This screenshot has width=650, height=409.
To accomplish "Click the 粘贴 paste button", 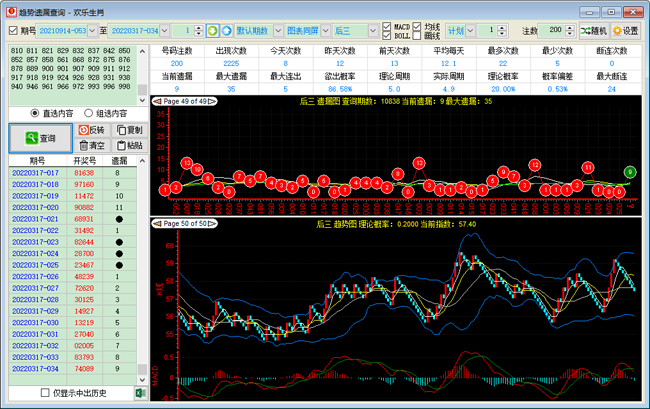I will pos(130,145).
